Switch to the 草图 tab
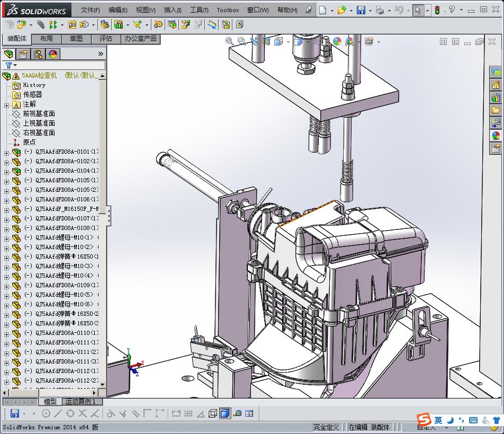Image resolution: width=504 pixels, height=434 pixels. pos(76,39)
